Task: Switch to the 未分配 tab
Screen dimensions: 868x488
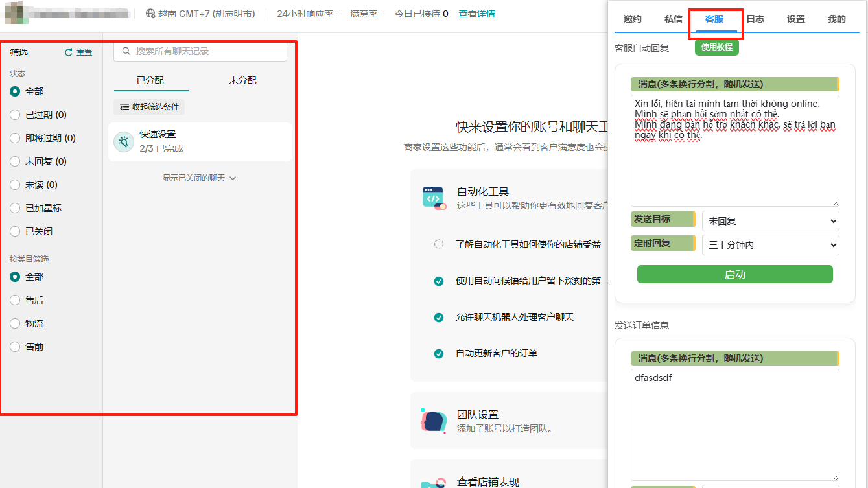Action: (242, 80)
